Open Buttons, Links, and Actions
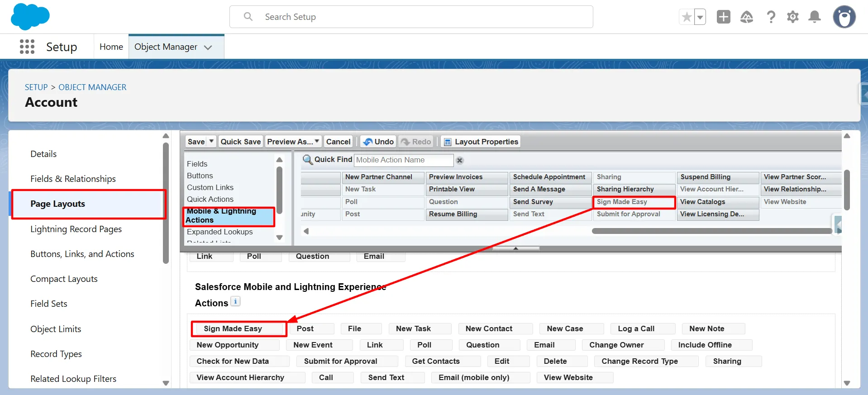 82,254
